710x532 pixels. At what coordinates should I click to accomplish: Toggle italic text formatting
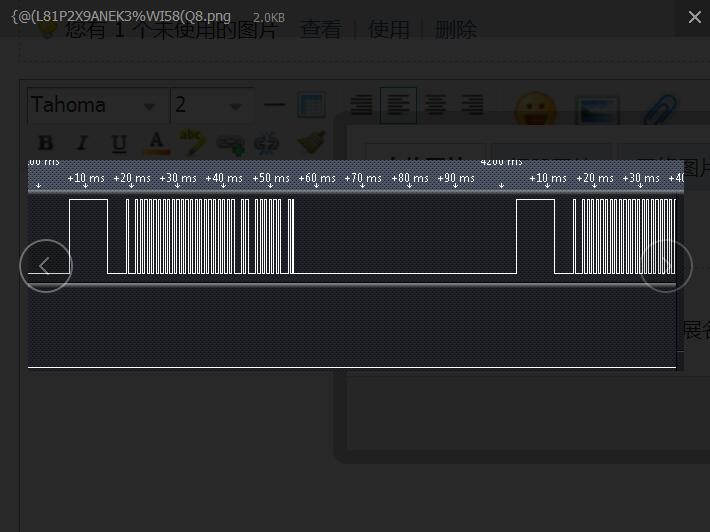point(82,143)
